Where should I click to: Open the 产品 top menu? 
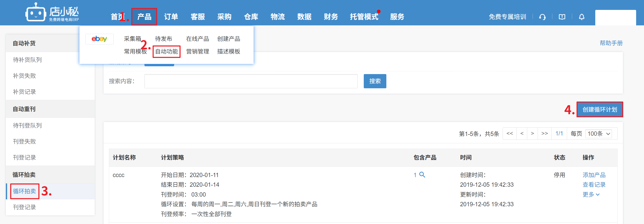144,17
